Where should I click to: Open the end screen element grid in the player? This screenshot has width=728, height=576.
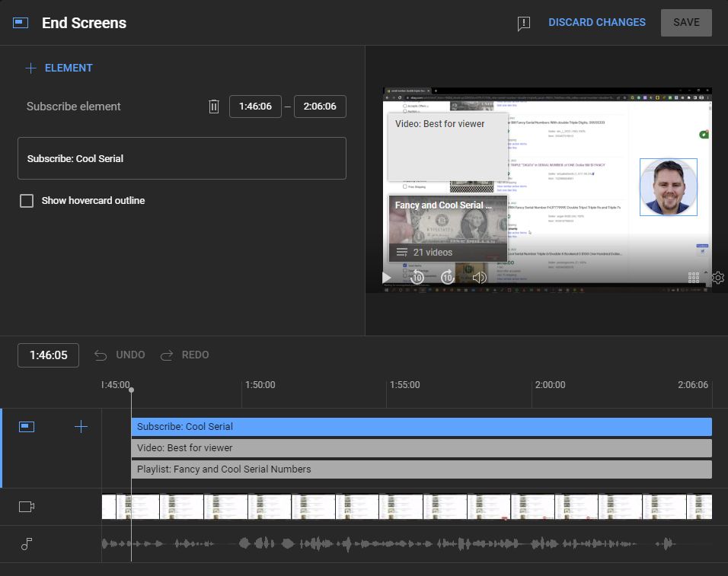click(694, 277)
